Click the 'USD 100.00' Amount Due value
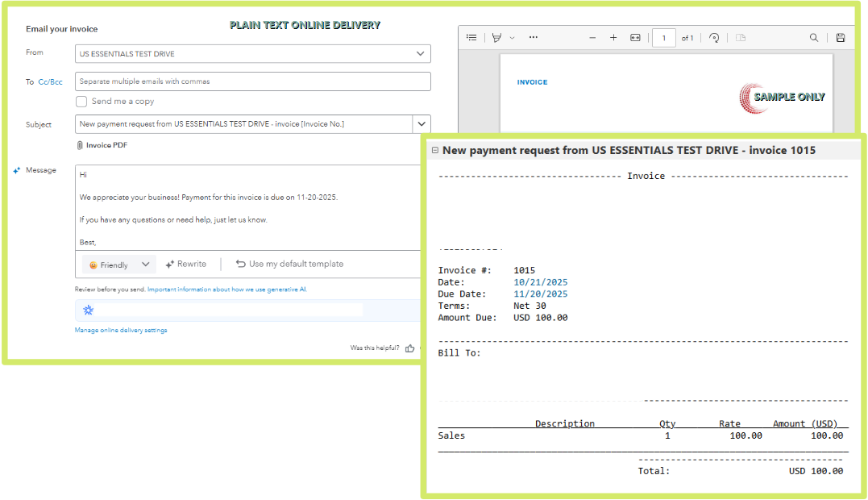Screen dimensions: 868x500 pos(540,318)
